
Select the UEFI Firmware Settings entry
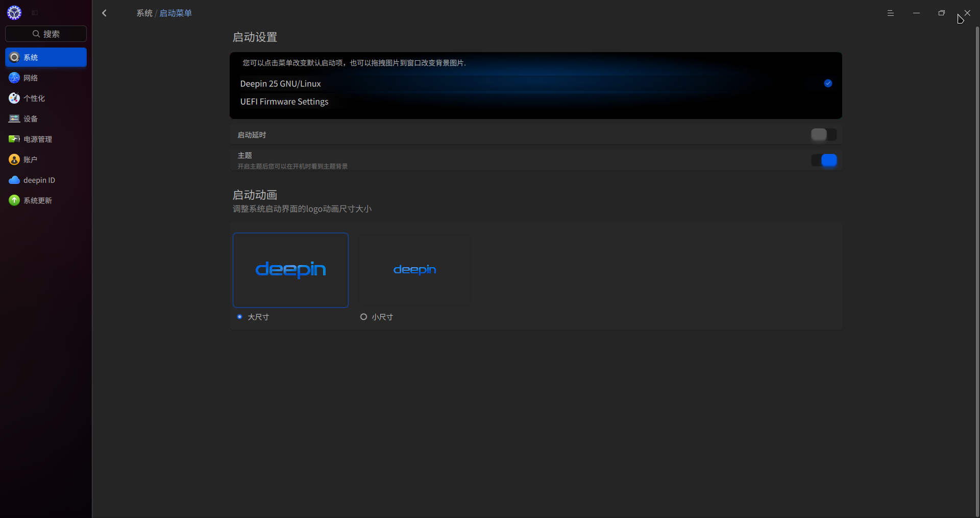coord(536,102)
